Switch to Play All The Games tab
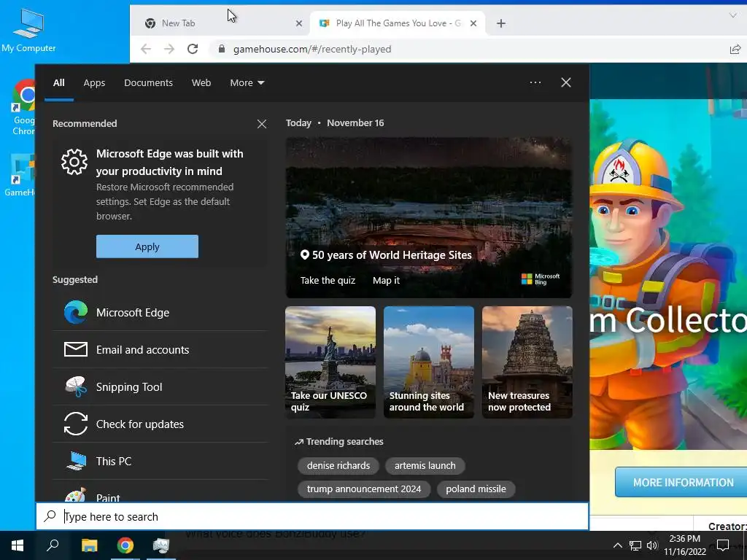 [x=398, y=23]
